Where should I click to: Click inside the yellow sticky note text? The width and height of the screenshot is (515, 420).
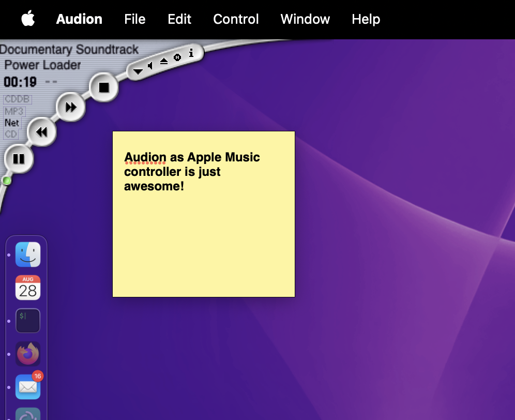coord(192,172)
